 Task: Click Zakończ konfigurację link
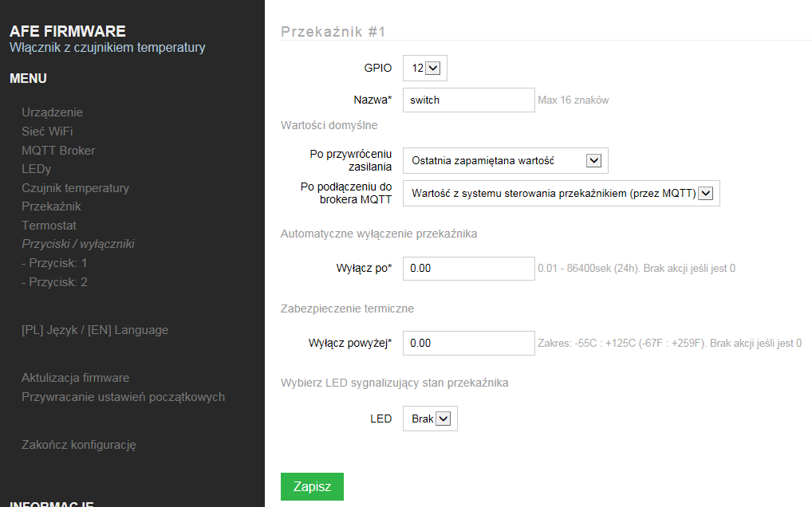coord(79,445)
